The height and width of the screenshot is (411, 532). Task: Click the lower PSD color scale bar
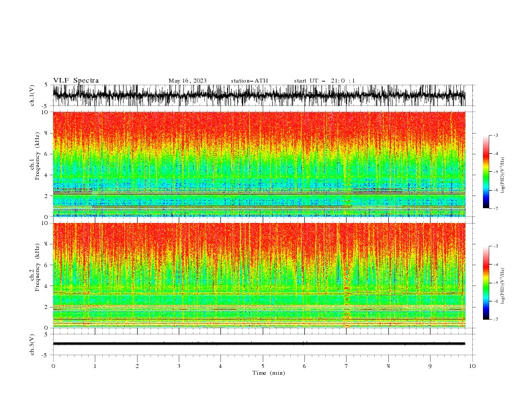[486, 283]
